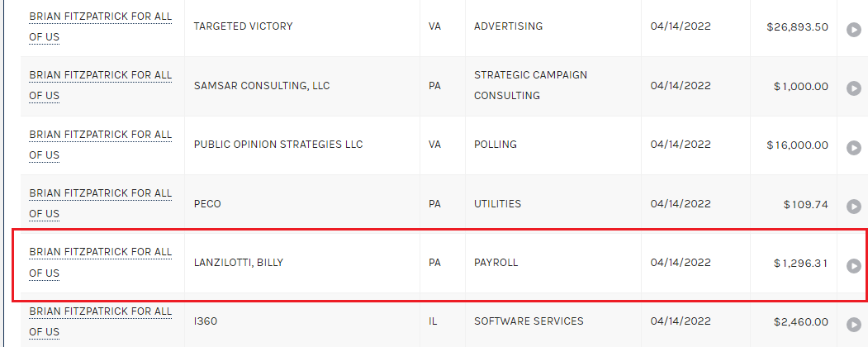Open committee link in Public Opinion Strategies row

100,145
